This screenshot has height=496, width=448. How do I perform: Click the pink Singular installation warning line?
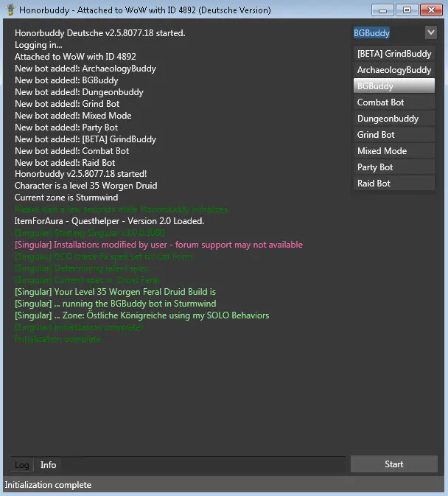click(x=158, y=245)
